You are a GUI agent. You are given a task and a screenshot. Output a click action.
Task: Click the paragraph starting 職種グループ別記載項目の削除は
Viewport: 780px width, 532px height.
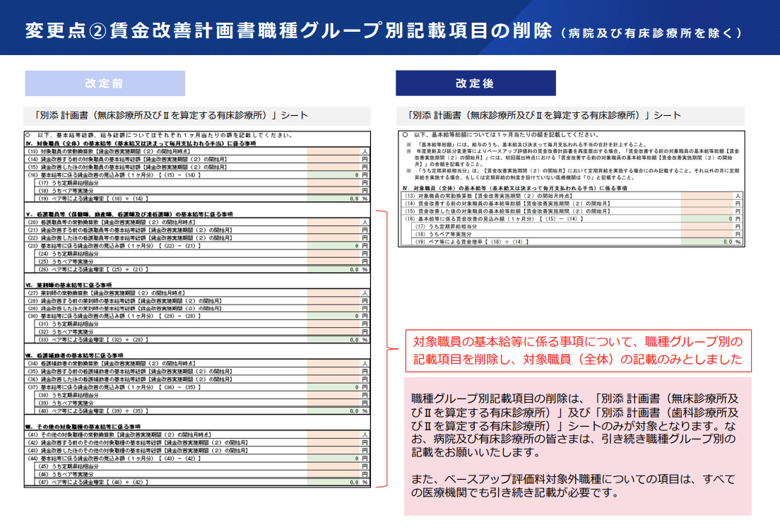pyautogui.click(x=575, y=425)
